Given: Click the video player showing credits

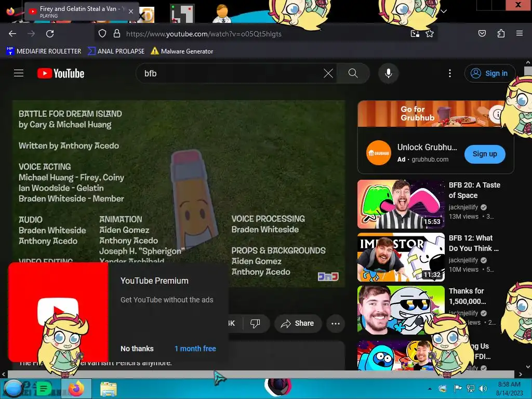Looking at the screenshot, I should [x=179, y=194].
